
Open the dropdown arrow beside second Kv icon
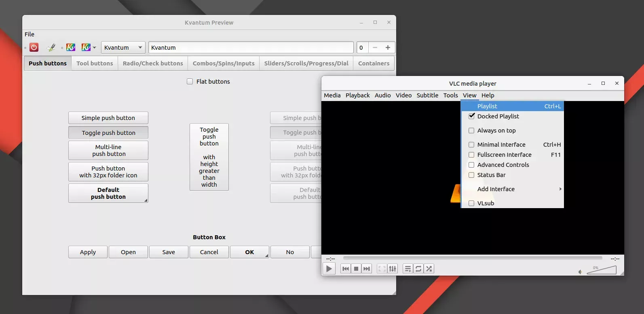(95, 48)
